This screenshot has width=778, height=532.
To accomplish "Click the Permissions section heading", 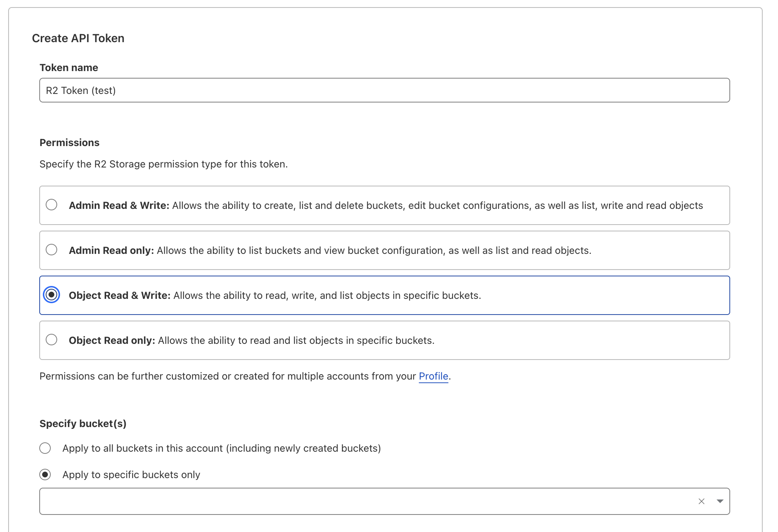I will click(x=69, y=142).
